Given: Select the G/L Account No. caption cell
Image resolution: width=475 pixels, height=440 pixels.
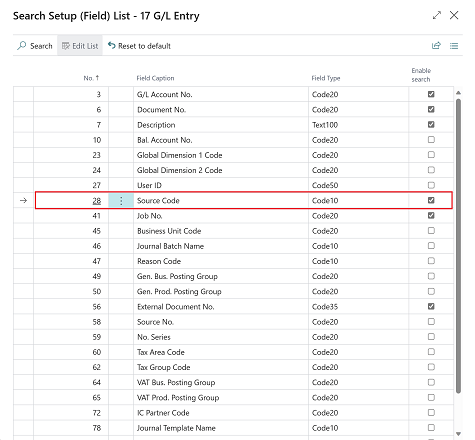Looking at the screenshot, I should tap(221, 94).
